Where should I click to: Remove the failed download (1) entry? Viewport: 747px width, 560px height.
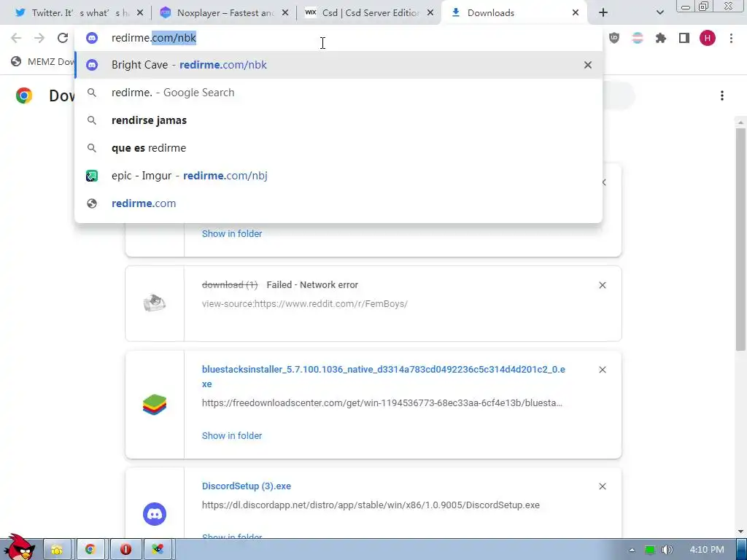(x=602, y=285)
